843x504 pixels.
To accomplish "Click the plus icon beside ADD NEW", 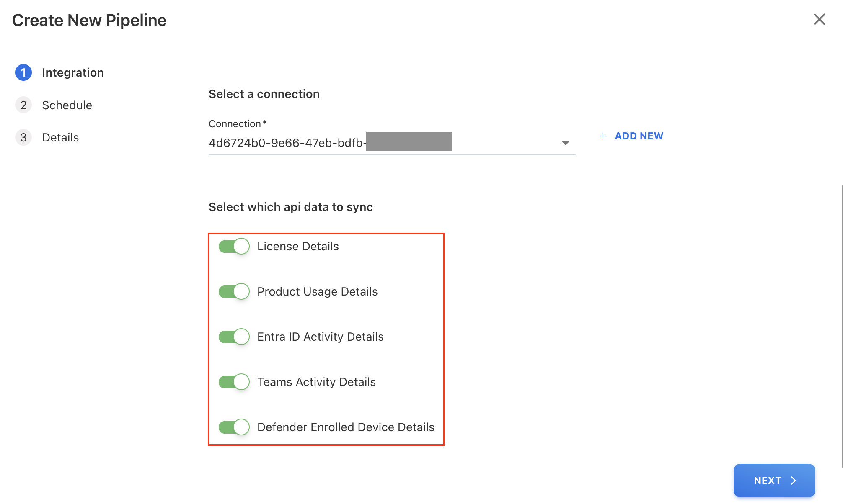I will click(603, 136).
